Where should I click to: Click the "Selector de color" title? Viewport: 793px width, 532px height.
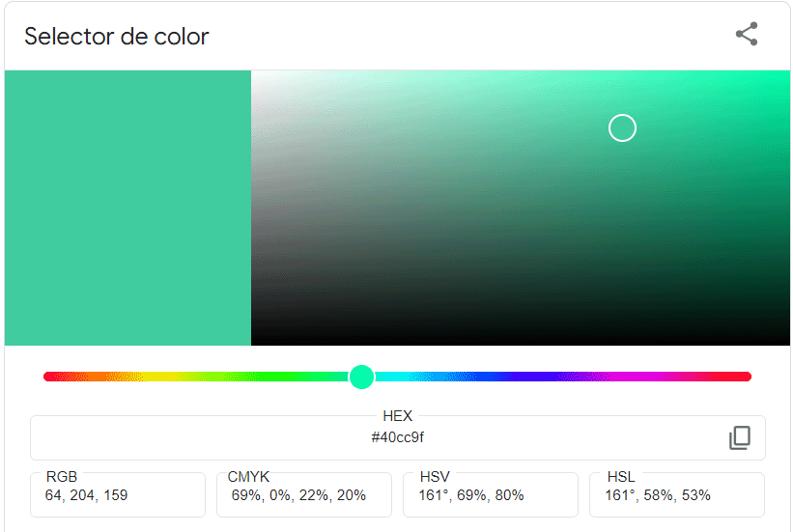point(116,37)
